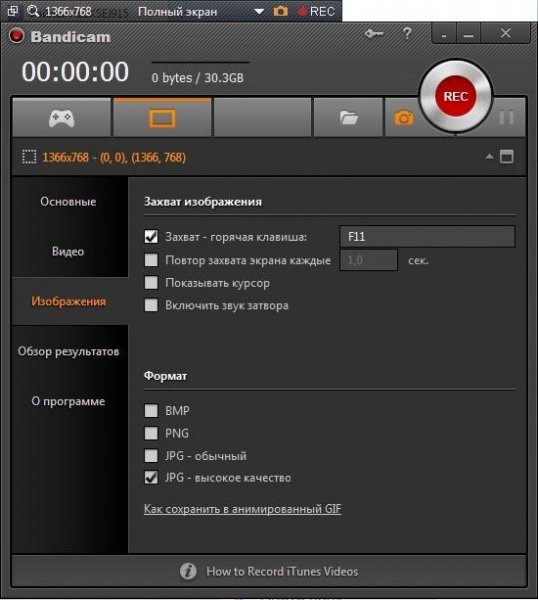Select the Изображения settings section

pyautogui.click(x=68, y=301)
